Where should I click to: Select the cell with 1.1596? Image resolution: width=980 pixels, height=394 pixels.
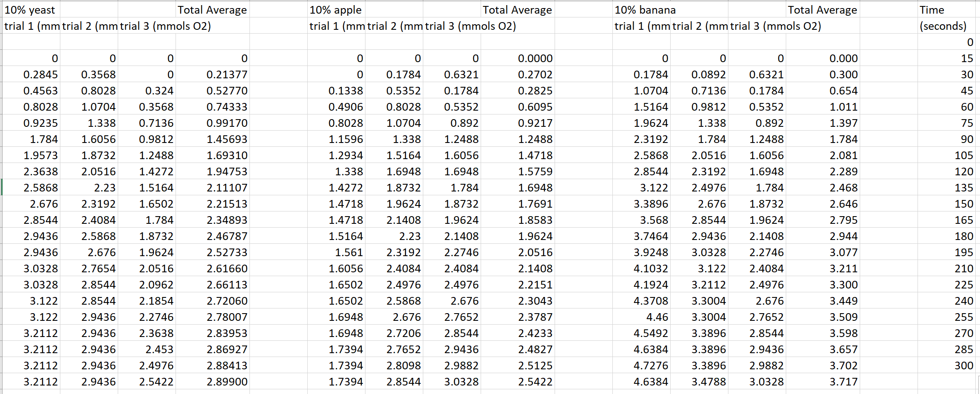tap(336, 139)
